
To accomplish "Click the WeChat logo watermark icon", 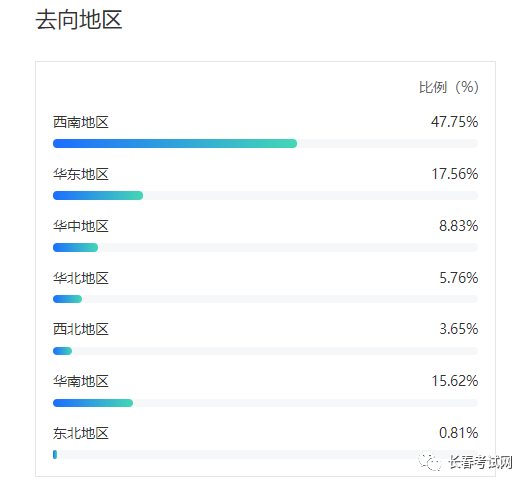I will [x=429, y=461].
